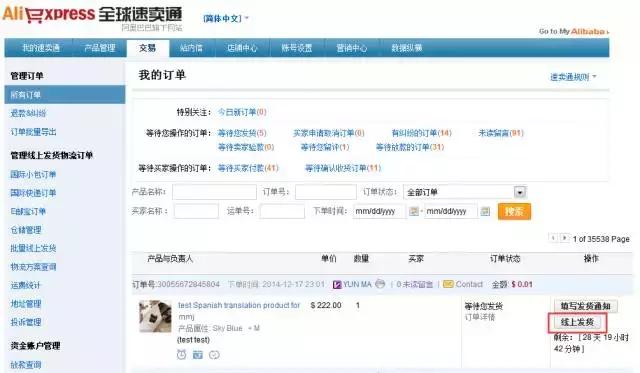Click the orange 搜索 button
This screenshot has height=373, width=640.
[514, 211]
